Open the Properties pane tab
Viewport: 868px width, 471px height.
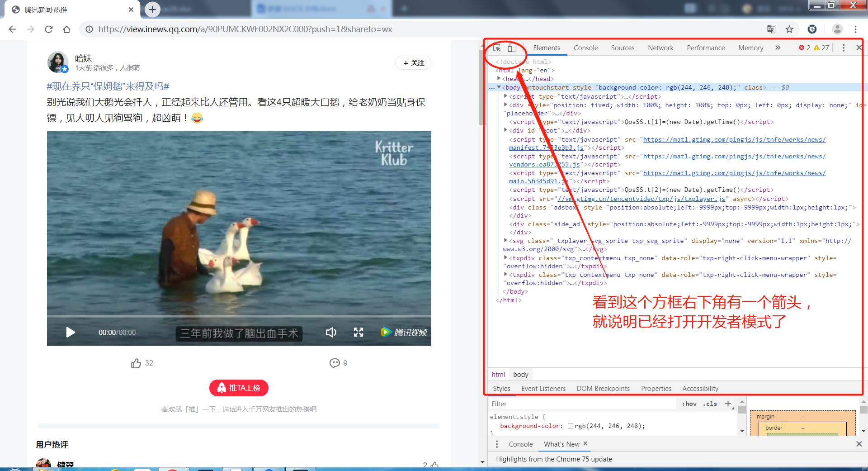click(x=656, y=389)
